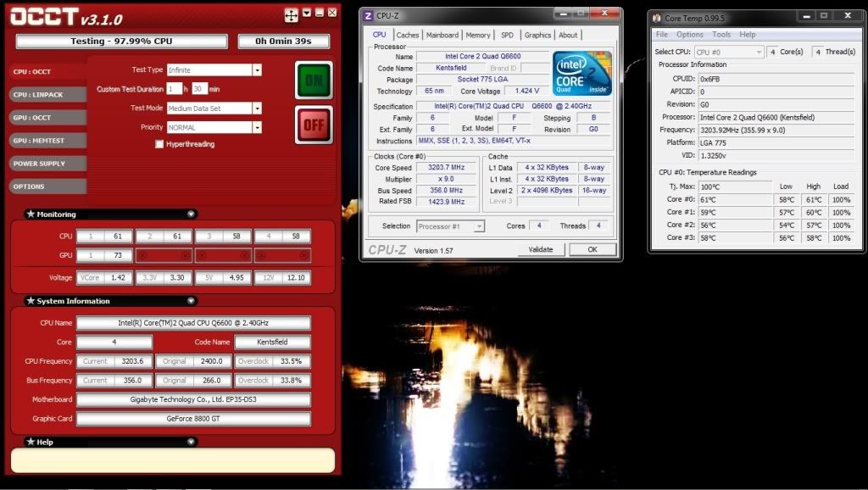Image resolution: width=868 pixels, height=490 pixels.
Task: Collapse the Monitoring section arrow
Action: pyautogui.click(x=191, y=214)
